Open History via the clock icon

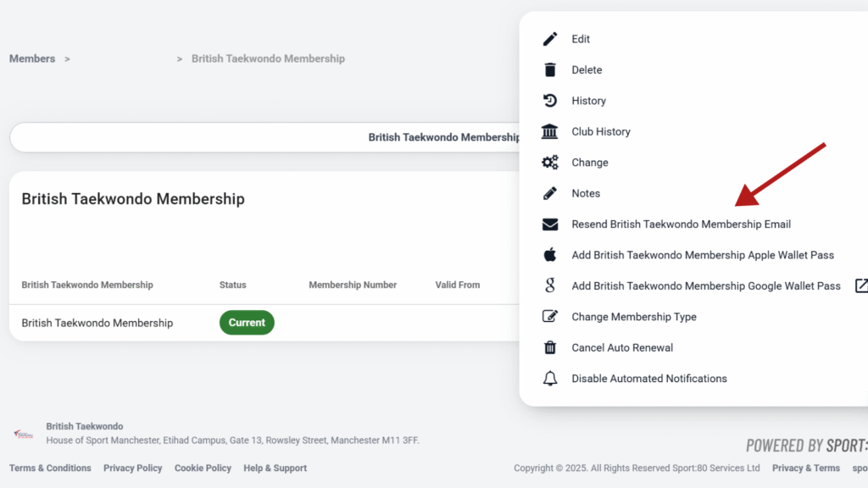pyautogui.click(x=550, y=101)
